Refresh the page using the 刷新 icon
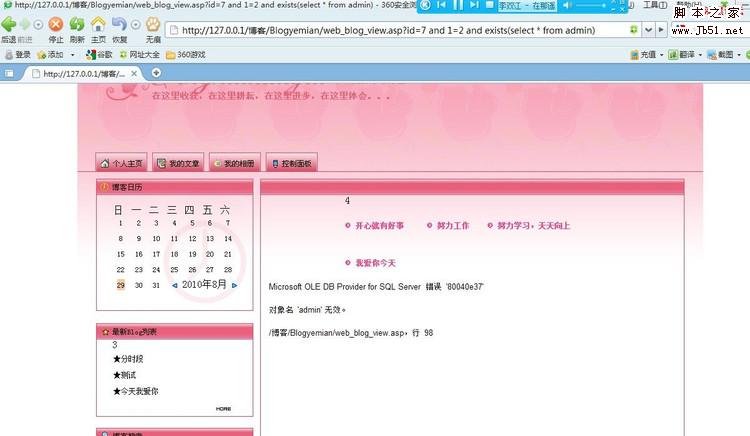The height and width of the screenshot is (436, 750). tap(77, 24)
